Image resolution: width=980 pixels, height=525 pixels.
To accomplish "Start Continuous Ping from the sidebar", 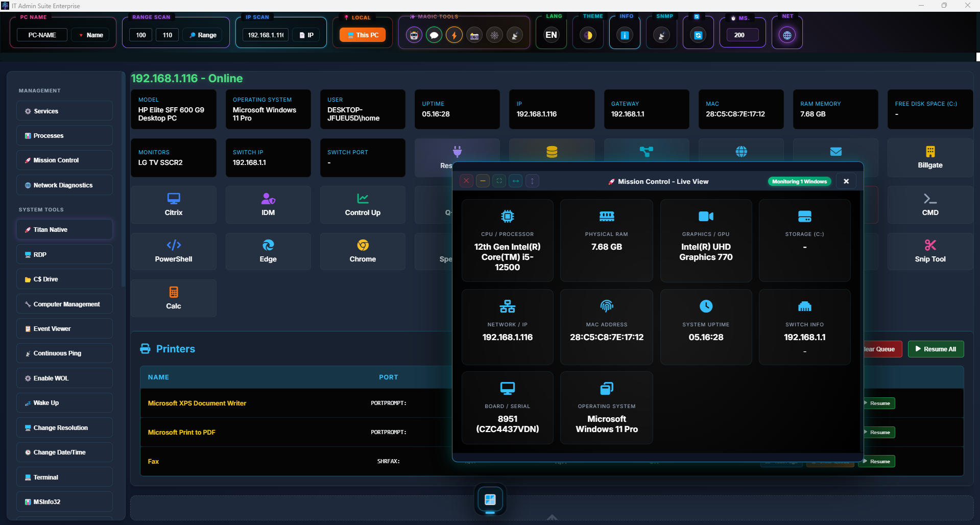I will click(64, 353).
